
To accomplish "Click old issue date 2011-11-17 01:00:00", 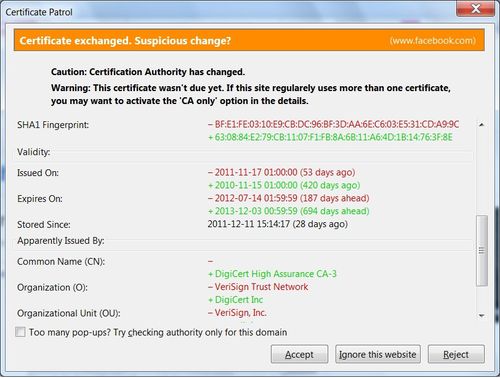I will (x=282, y=172).
